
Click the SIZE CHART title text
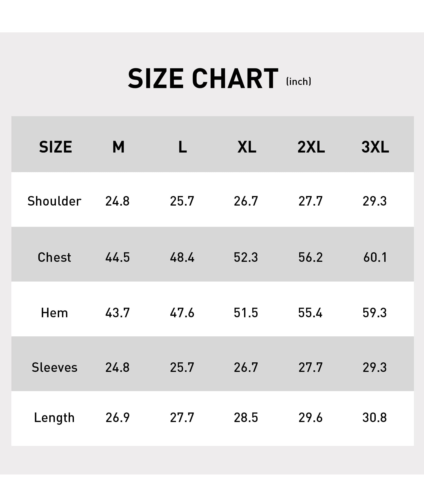203,79
